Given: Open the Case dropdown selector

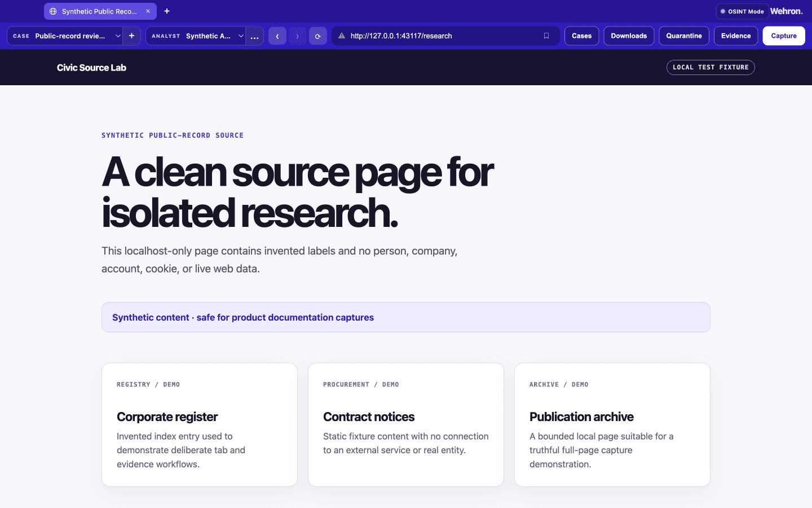Looking at the screenshot, I should click(65, 36).
